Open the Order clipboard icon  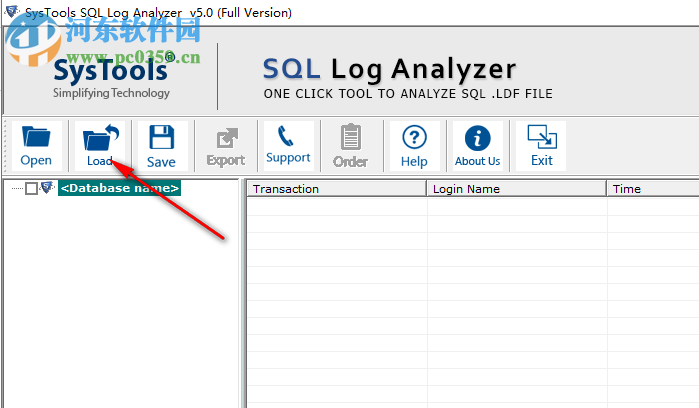coord(351,146)
